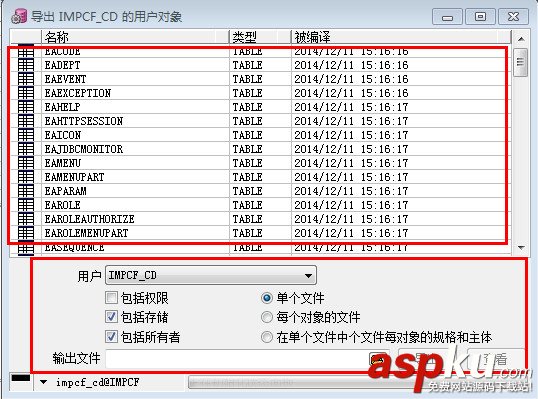Screen dimensions: 538x399
Task: Select the EADEPT object name
Action: click(62, 65)
